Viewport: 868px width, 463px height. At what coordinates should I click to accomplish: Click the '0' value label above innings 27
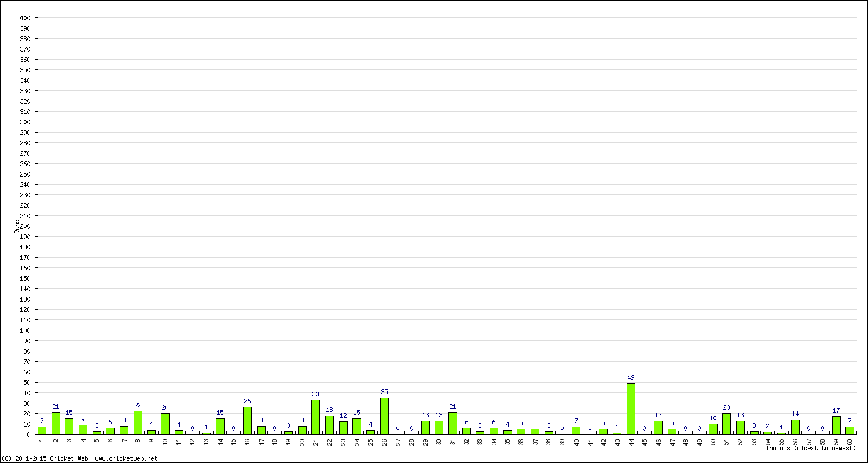[398, 429]
